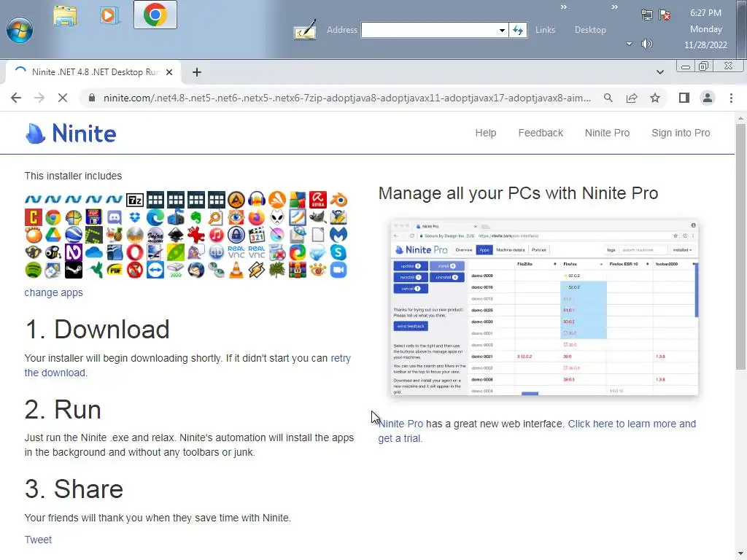Click the Malwarebytes icon
The height and width of the screenshot is (560, 747).
coord(338,235)
